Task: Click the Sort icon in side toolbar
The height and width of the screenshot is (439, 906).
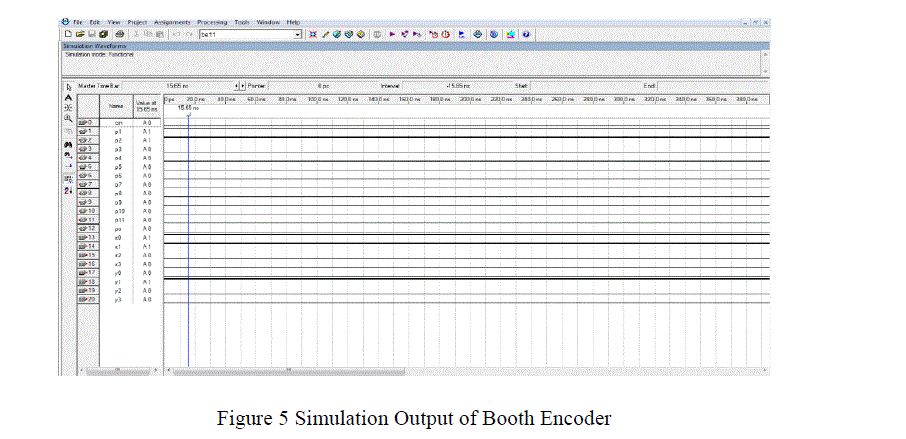Action: pos(68,189)
